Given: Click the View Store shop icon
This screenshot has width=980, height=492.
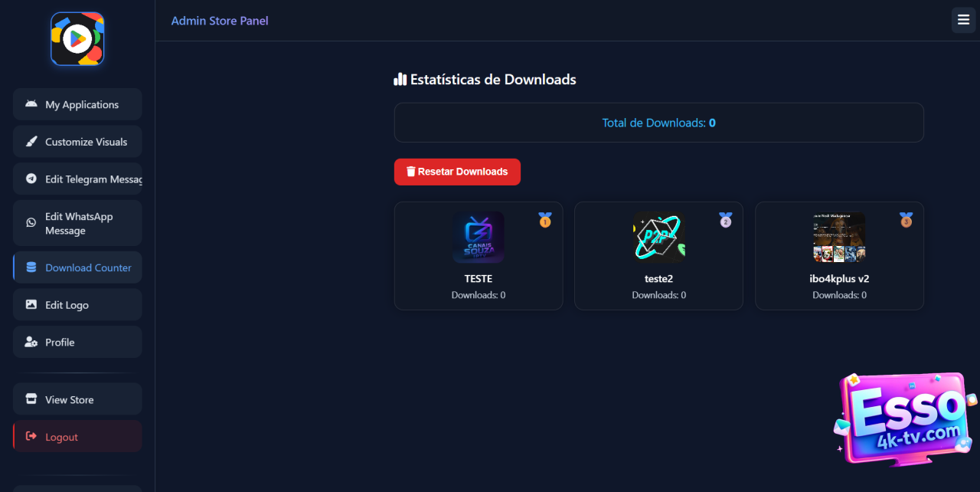Looking at the screenshot, I should [31, 399].
